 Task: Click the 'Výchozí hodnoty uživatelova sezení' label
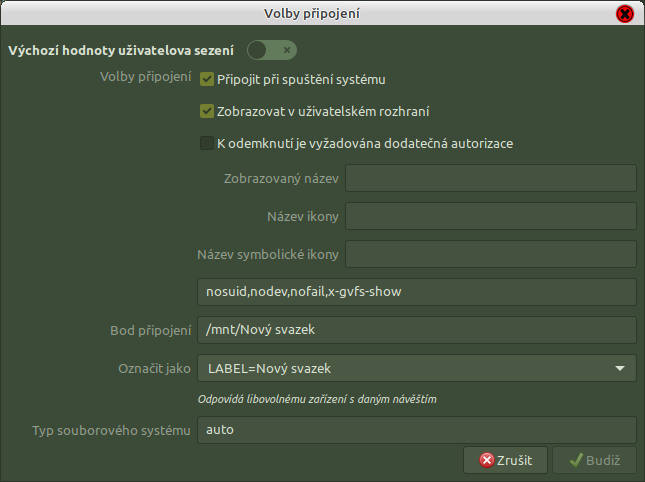(121, 50)
